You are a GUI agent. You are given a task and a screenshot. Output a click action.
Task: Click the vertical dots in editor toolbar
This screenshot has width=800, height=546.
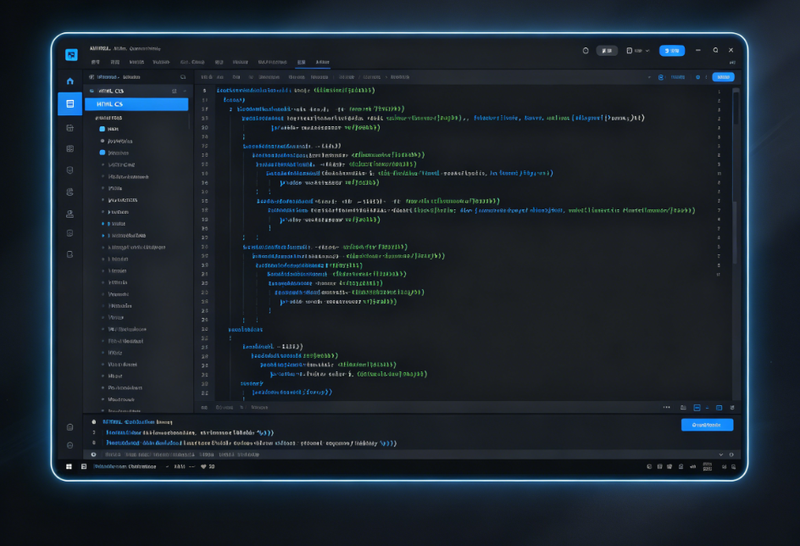pos(706,77)
